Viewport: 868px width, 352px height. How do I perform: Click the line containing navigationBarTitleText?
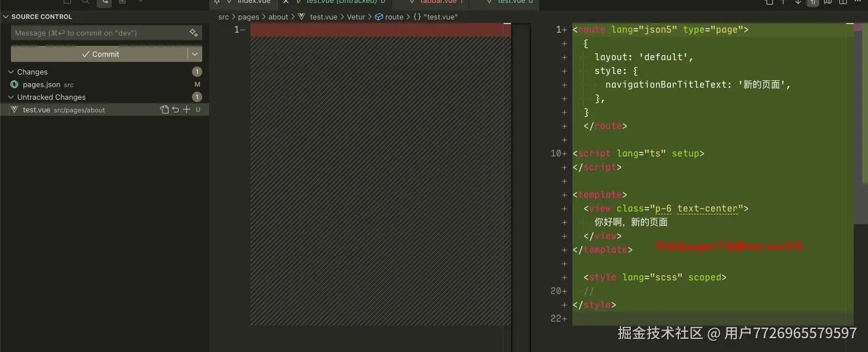point(698,85)
